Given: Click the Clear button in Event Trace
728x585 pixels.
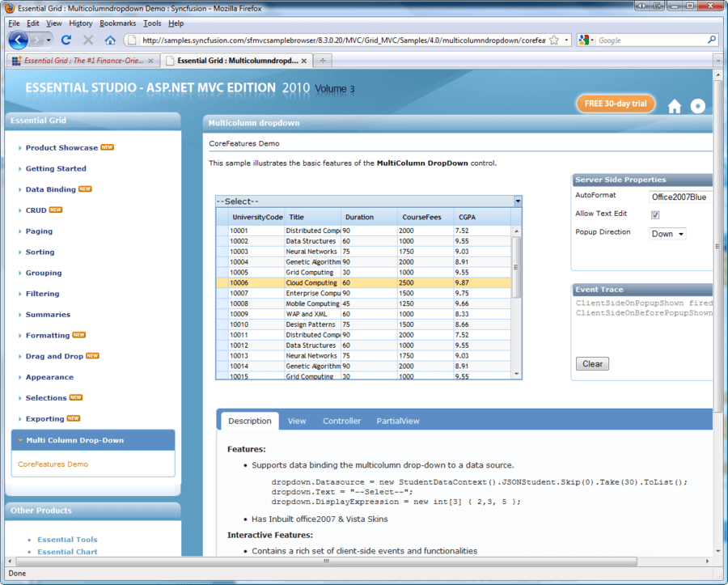Looking at the screenshot, I should point(592,363).
